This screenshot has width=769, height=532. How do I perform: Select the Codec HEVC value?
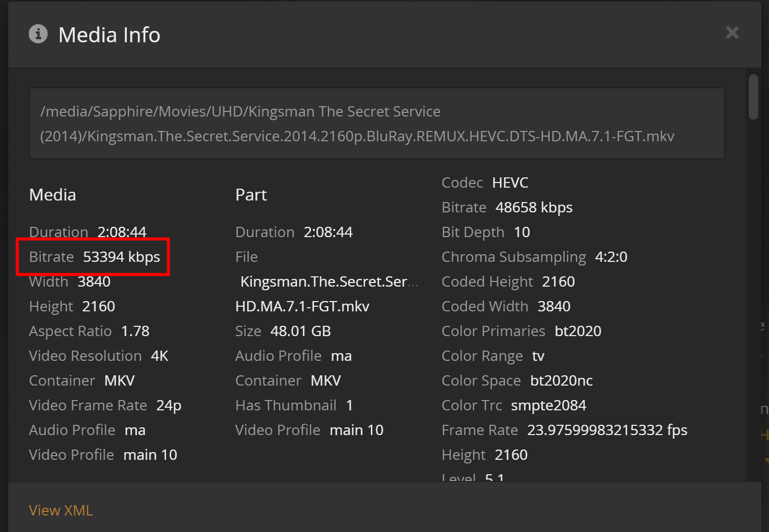(x=510, y=182)
